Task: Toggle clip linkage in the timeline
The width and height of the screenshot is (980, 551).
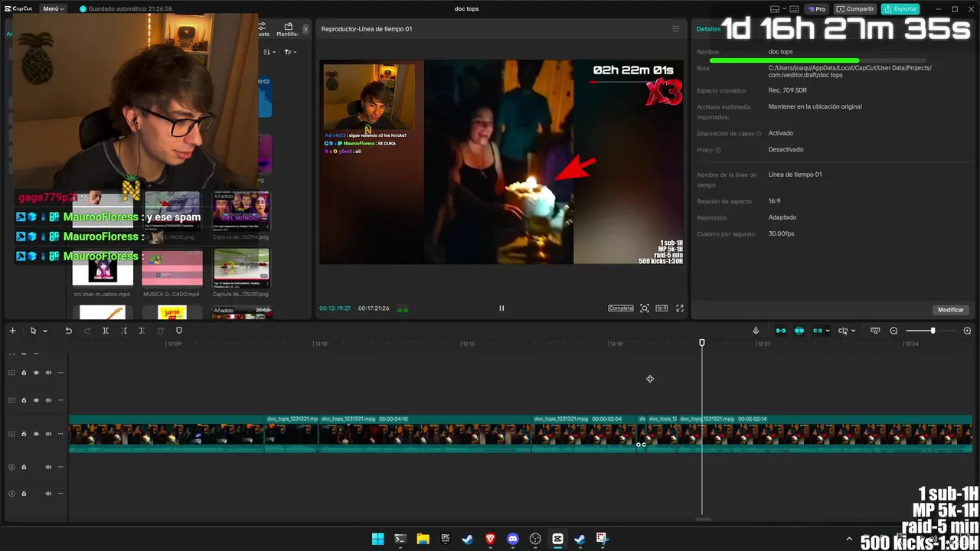Action: pyautogui.click(x=818, y=331)
